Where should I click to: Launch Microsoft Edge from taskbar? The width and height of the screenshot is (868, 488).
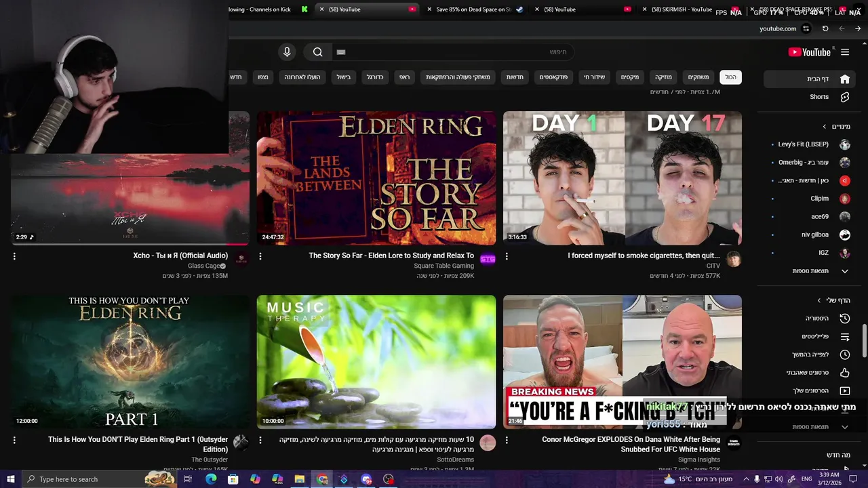pyautogui.click(x=211, y=479)
